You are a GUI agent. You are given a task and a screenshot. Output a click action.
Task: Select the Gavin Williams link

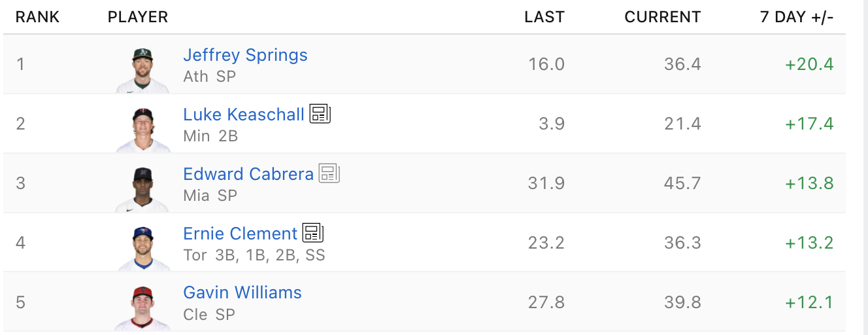242,292
